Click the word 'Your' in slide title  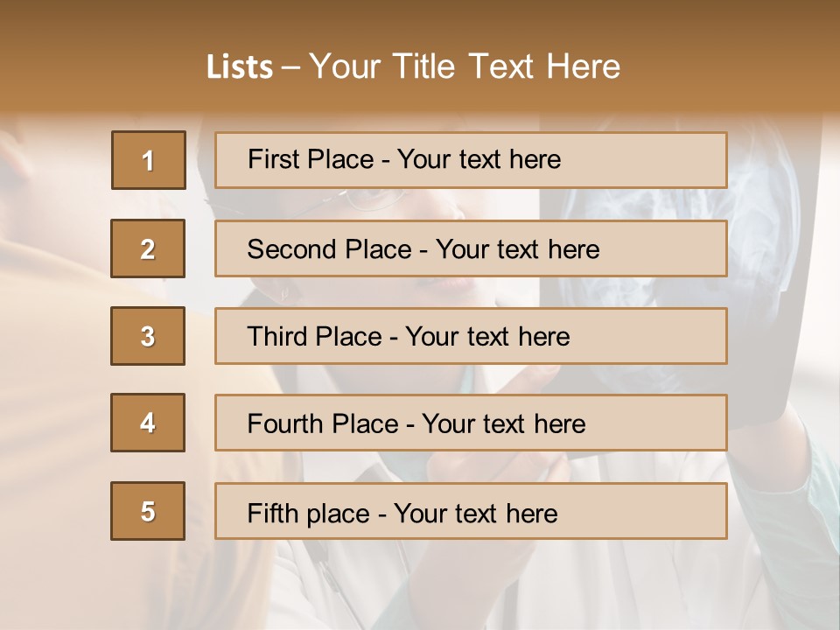[x=344, y=66]
